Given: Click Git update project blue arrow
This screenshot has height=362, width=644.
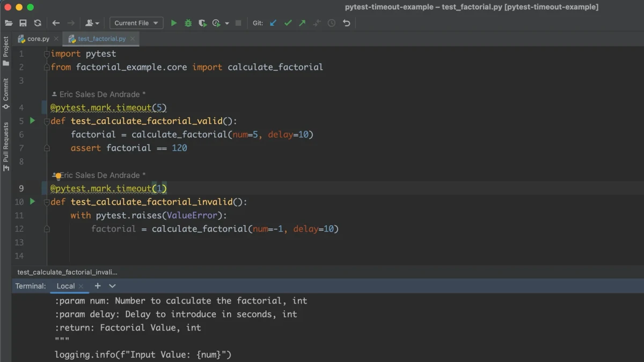Looking at the screenshot, I should point(273,23).
